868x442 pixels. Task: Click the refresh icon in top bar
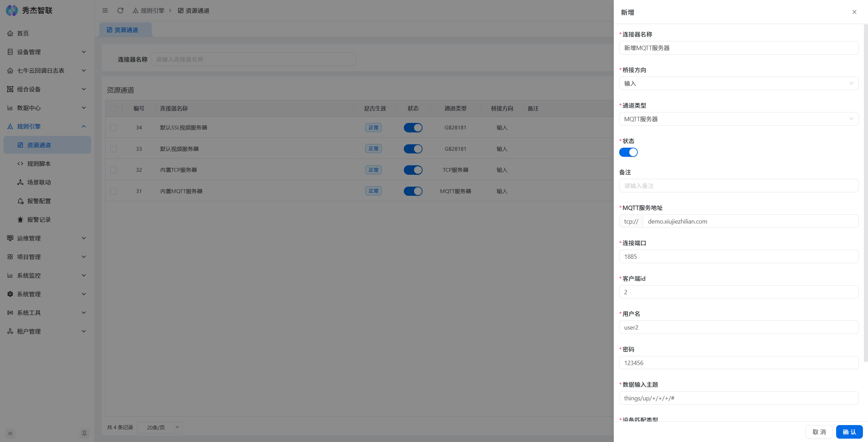(x=120, y=10)
